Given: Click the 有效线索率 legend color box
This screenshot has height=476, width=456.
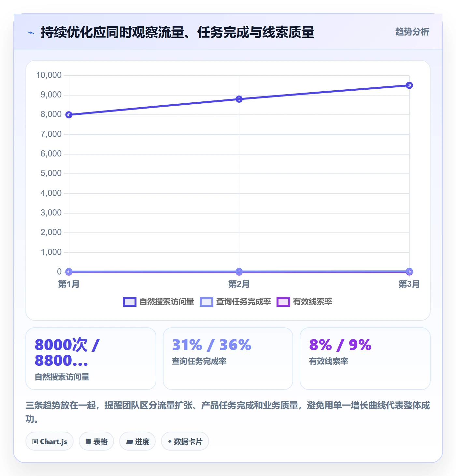Looking at the screenshot, I should click(283, 302).
